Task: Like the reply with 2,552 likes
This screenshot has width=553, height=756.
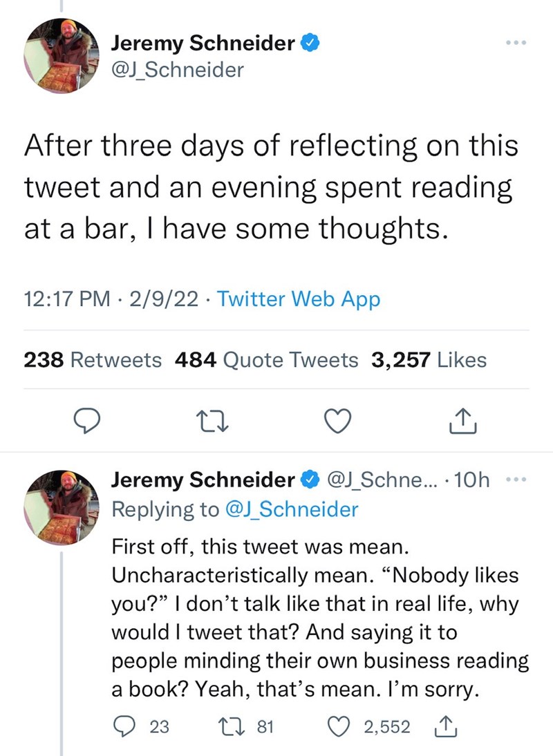Action: pyautogui.click(x=340, y=726)
